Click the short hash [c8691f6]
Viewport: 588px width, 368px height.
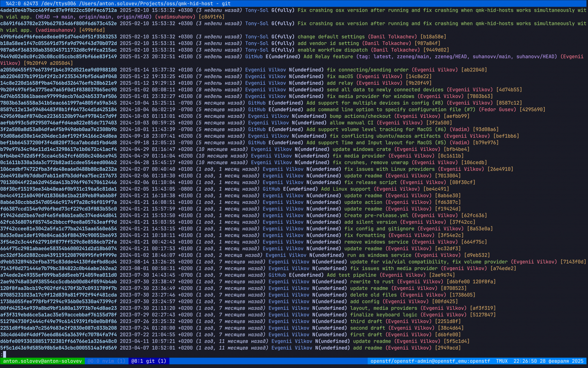[211, 17]
